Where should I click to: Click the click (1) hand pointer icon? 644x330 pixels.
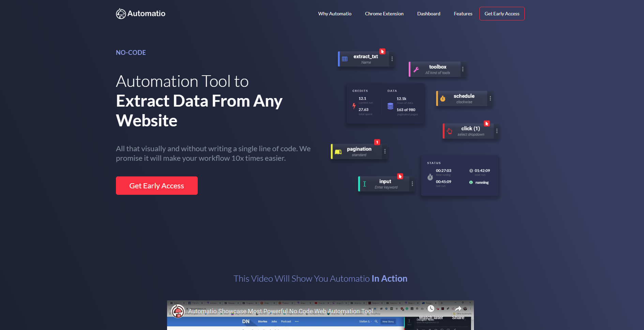click(x=449, y=131)
